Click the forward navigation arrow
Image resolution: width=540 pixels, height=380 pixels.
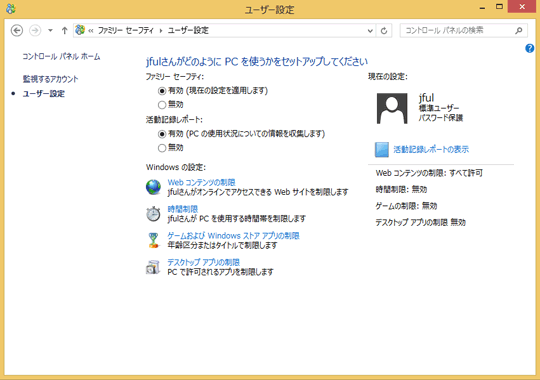(35, 31)
